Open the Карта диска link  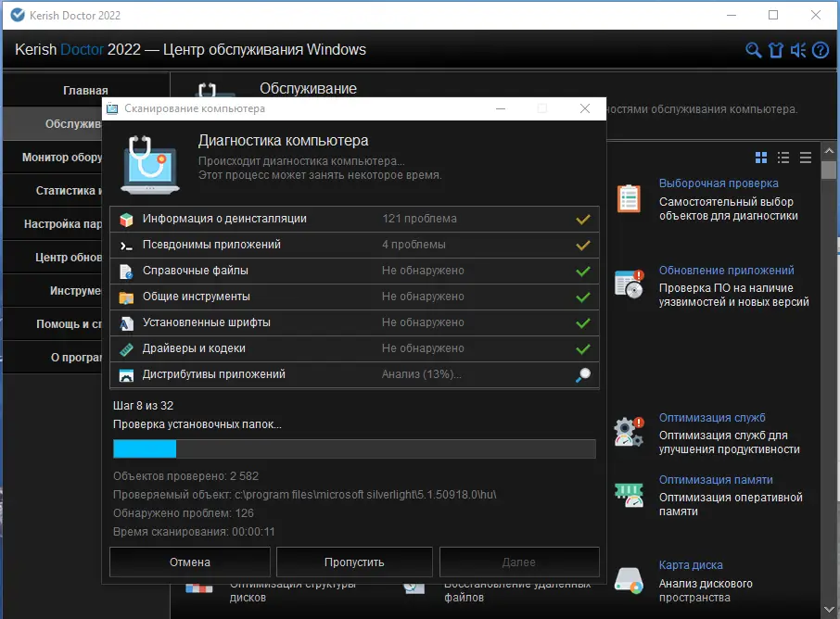691,565
